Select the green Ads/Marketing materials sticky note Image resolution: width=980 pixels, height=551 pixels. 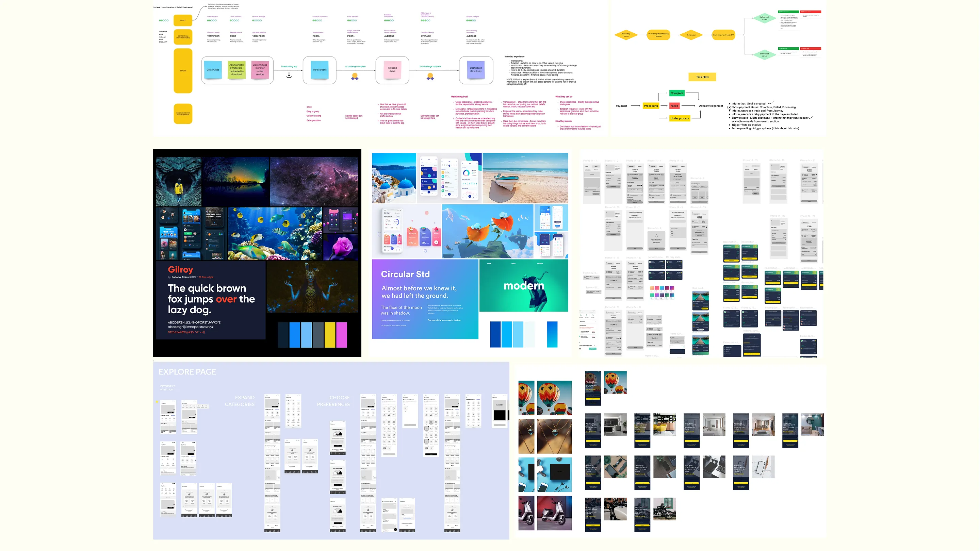click(236, 70)
